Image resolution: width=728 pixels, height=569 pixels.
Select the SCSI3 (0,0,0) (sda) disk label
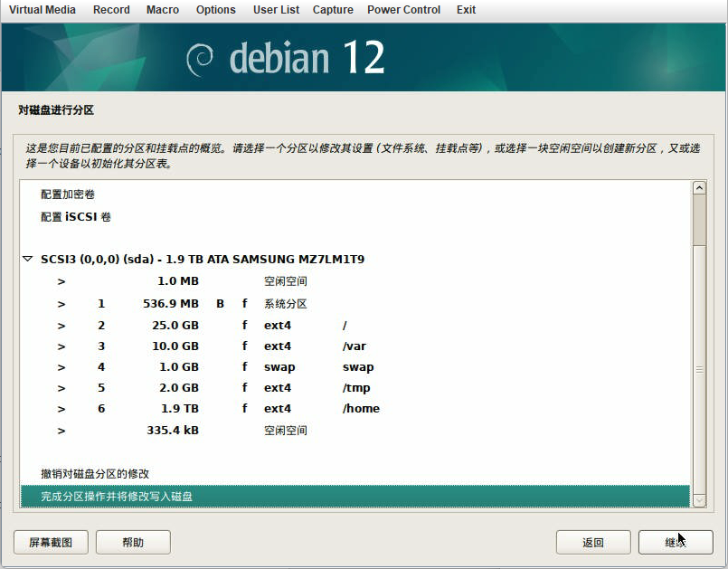click(x=203, y=259)
